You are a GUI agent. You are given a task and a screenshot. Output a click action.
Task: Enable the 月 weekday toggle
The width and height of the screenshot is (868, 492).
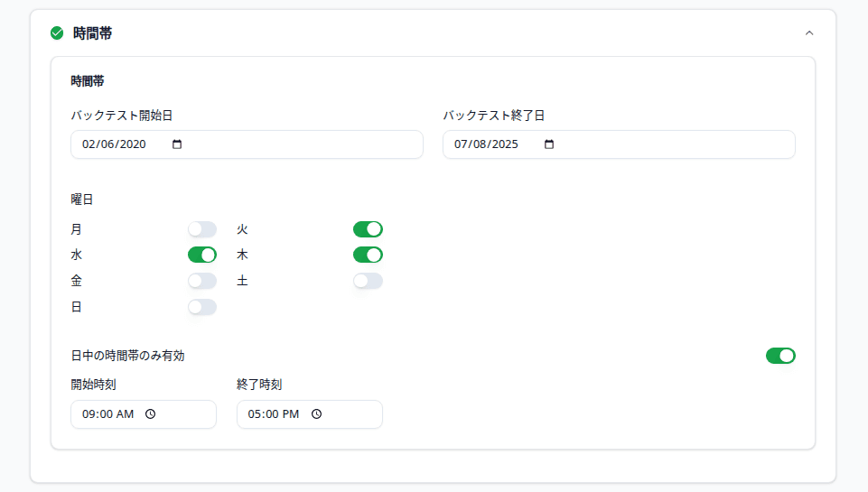[202, 229]
